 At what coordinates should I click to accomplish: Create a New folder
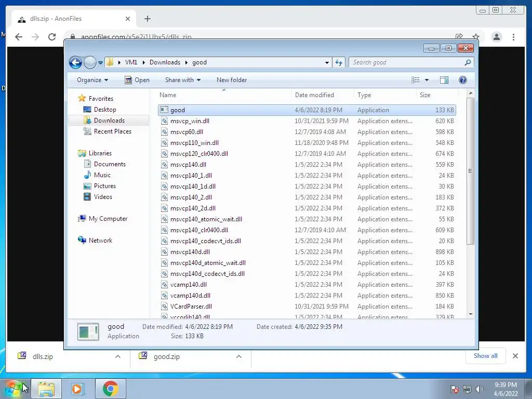232,80
